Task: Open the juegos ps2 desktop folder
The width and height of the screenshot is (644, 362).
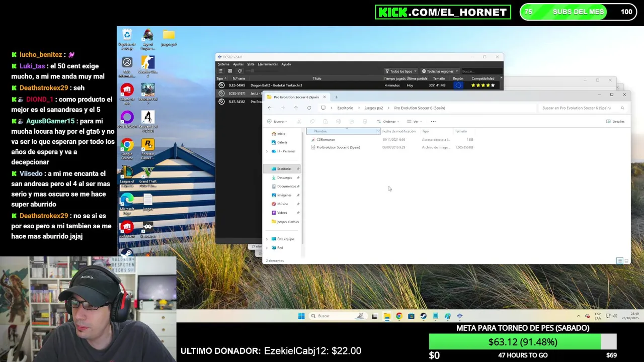Action: [x=169, y=38]
